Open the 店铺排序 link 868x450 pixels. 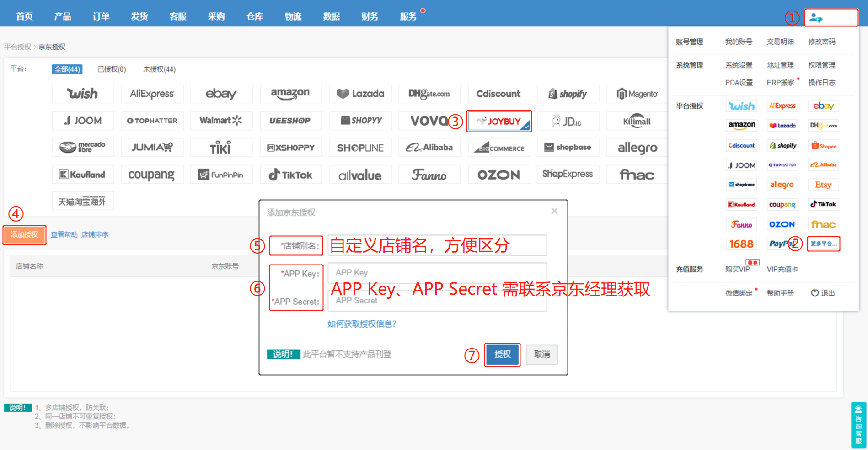(x=95, y=234)
